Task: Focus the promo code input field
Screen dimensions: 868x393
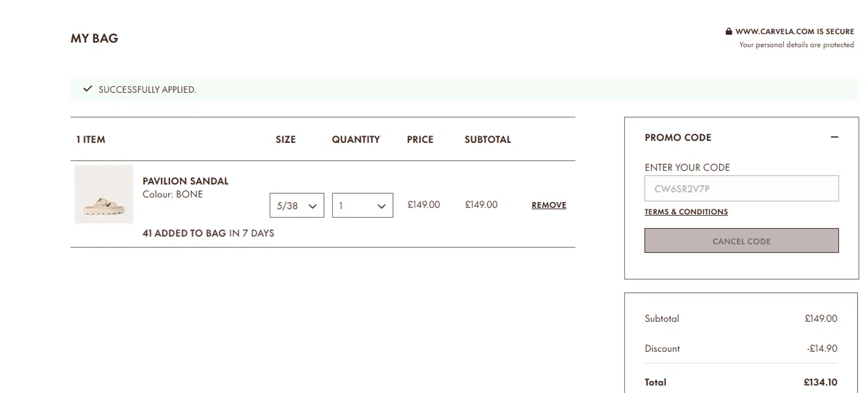Action: pyautogui.click(x=741, y=189)
